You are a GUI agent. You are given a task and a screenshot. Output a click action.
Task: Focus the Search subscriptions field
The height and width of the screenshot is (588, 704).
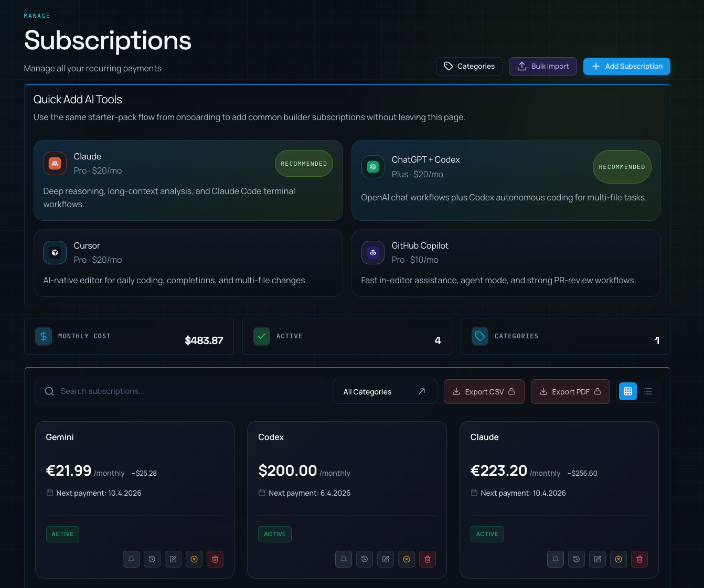click(179, 391)
